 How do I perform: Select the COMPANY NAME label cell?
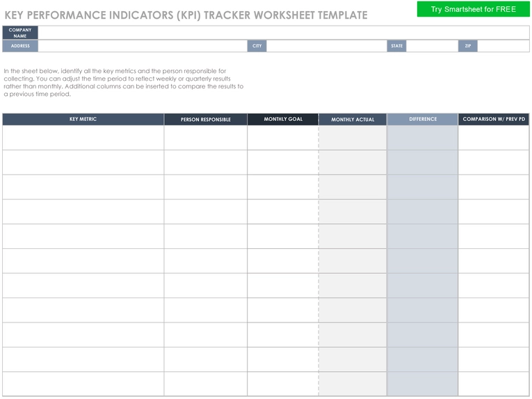20,33
